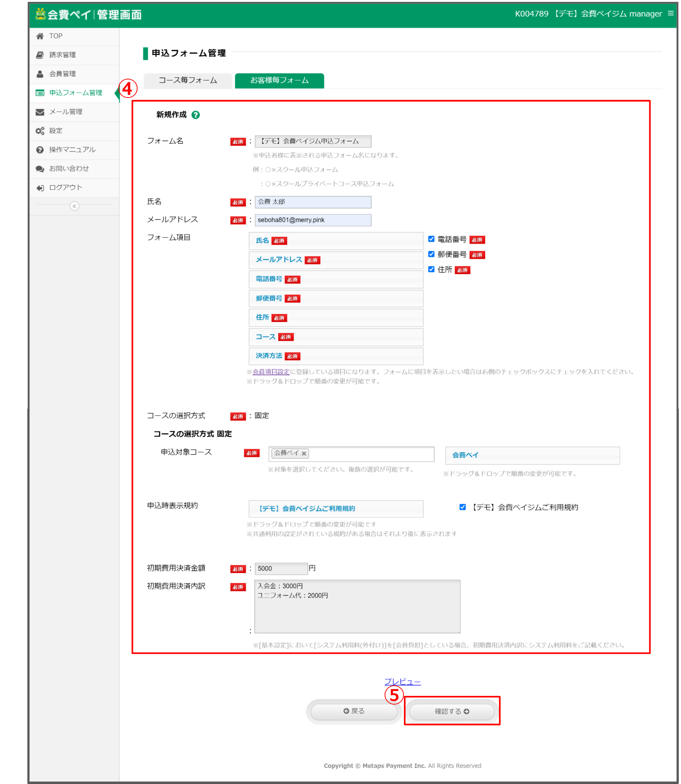Viewport: 681px width, 784px height.
Task: Select the 決済方法 form item row
Action: click(337, 357)
